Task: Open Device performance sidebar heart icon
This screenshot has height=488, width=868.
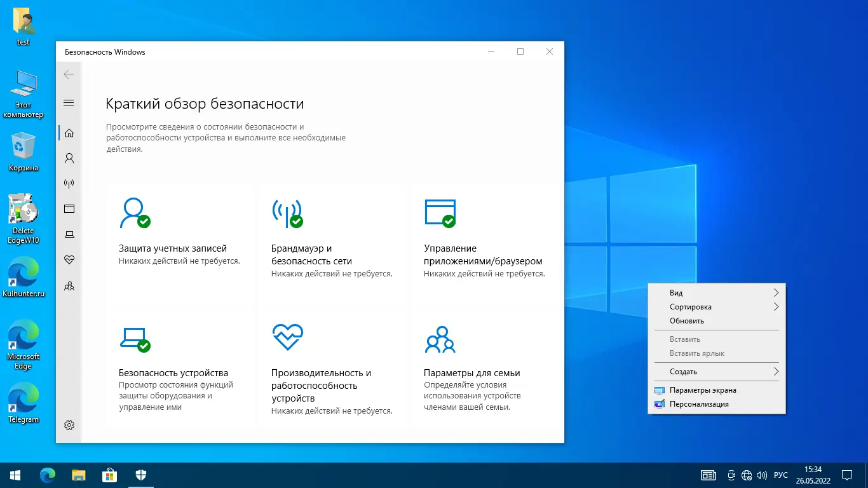Action: click(x=69, y=260)
